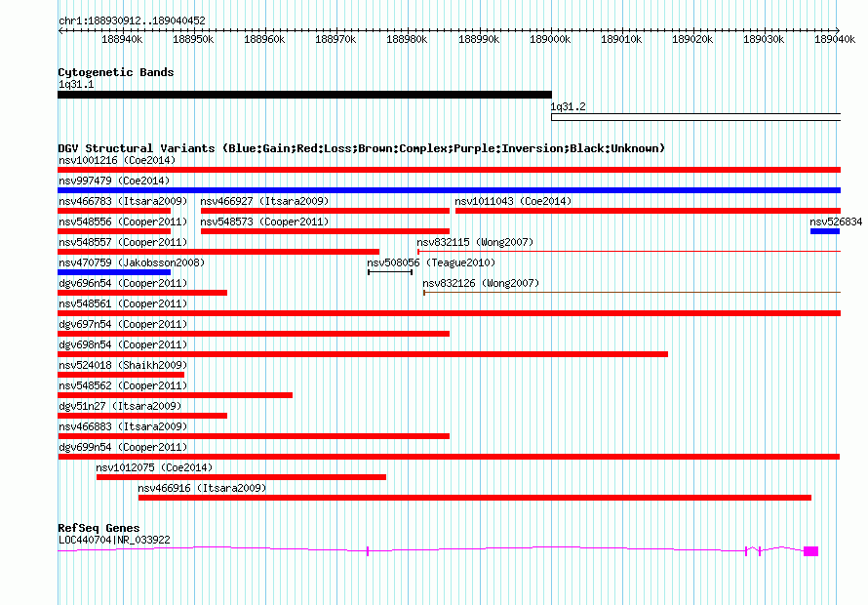Open dgv699n54 (Cooper2011) variant
Image resolution: width=868 pixels, height=605 pixels.
pyautogui.click(x=123, y=447)
